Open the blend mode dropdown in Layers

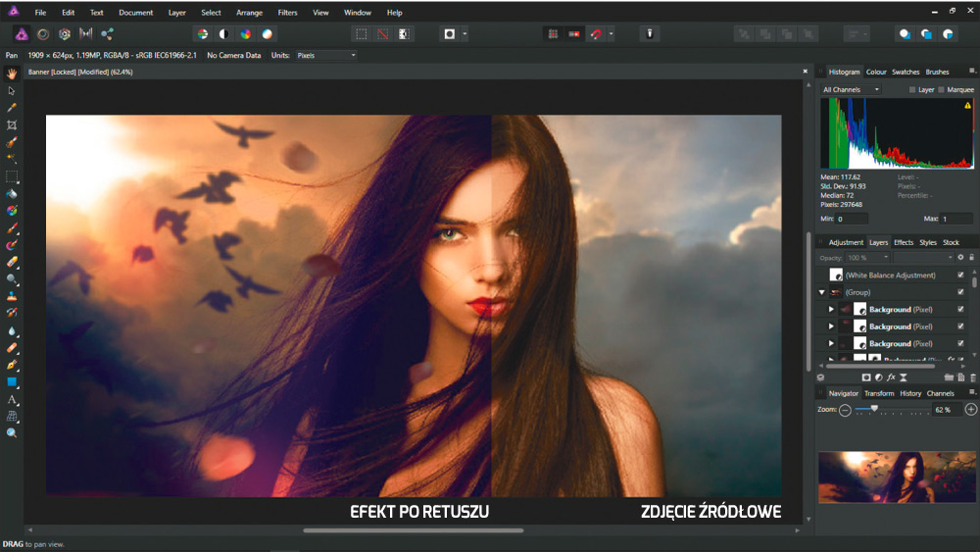[x=924, y=258]
